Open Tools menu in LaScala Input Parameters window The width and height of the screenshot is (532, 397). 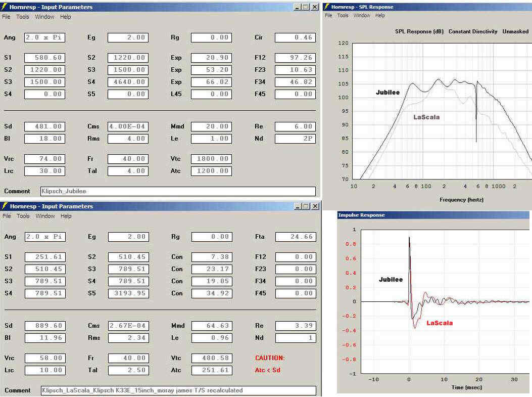point(23,216)
